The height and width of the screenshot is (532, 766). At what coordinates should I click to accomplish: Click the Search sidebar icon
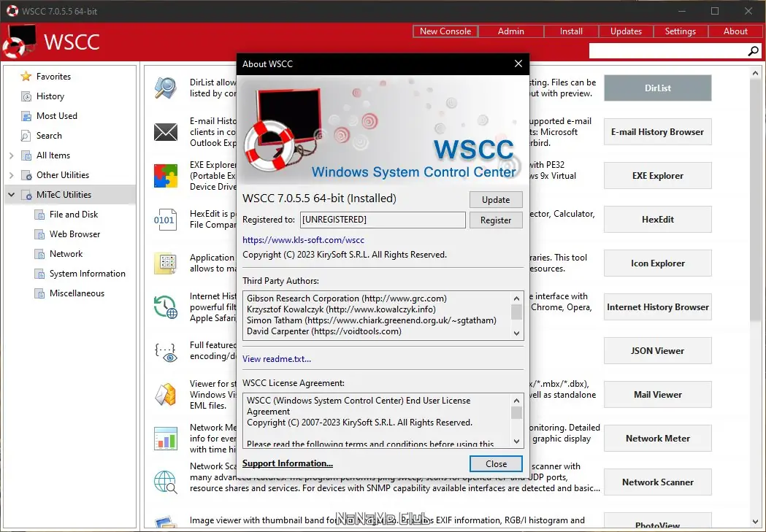coord(26,136)
